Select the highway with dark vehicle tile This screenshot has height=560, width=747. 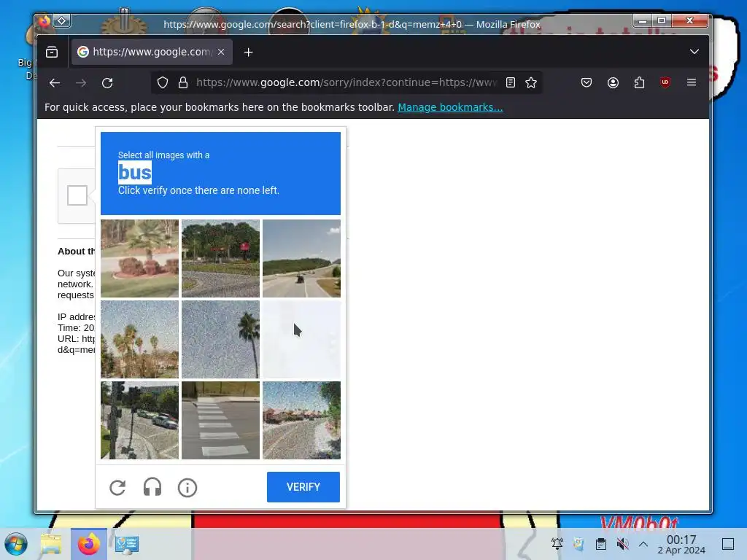point(301,258)
